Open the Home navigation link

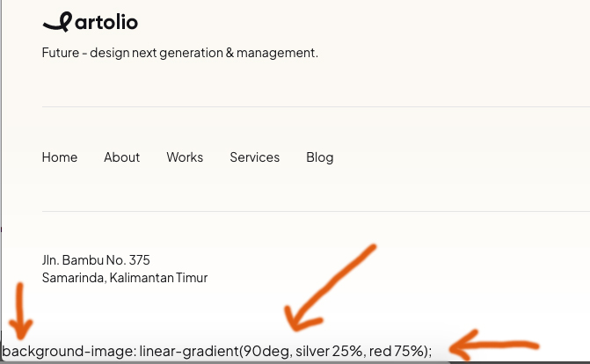(60, 157)
